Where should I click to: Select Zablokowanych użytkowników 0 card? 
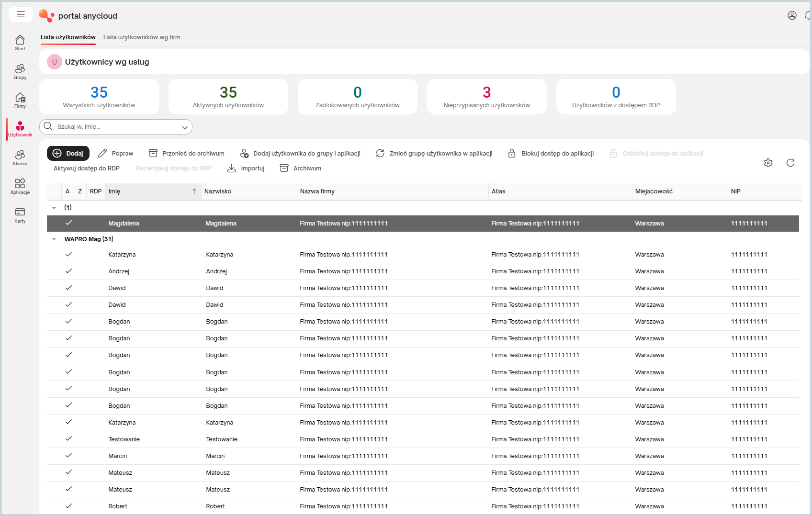[x=358, y=97]
